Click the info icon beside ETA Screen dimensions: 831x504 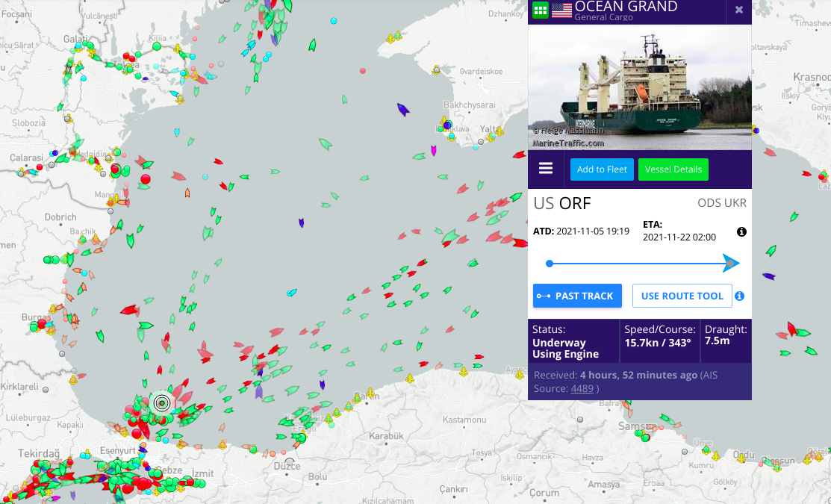click(741, 232)
